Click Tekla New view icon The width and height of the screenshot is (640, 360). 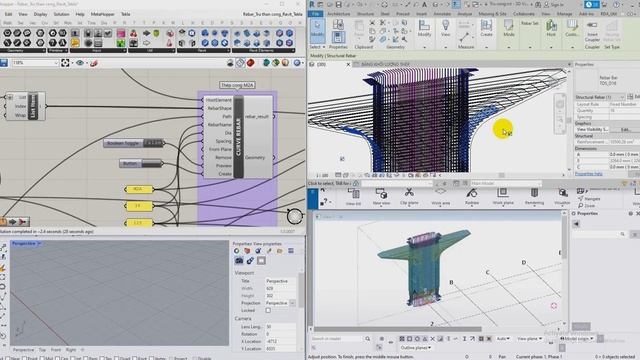click(381, 196)
